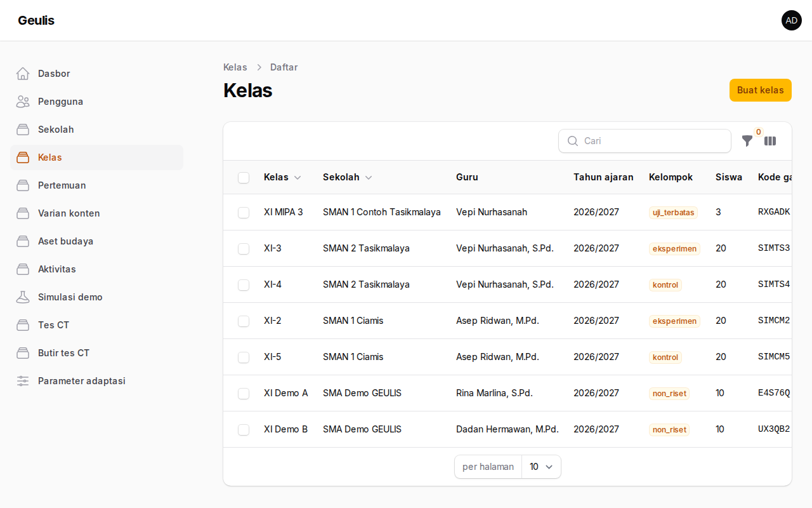Click the Tes CT sidebar icon

click(x=23, y=325)
